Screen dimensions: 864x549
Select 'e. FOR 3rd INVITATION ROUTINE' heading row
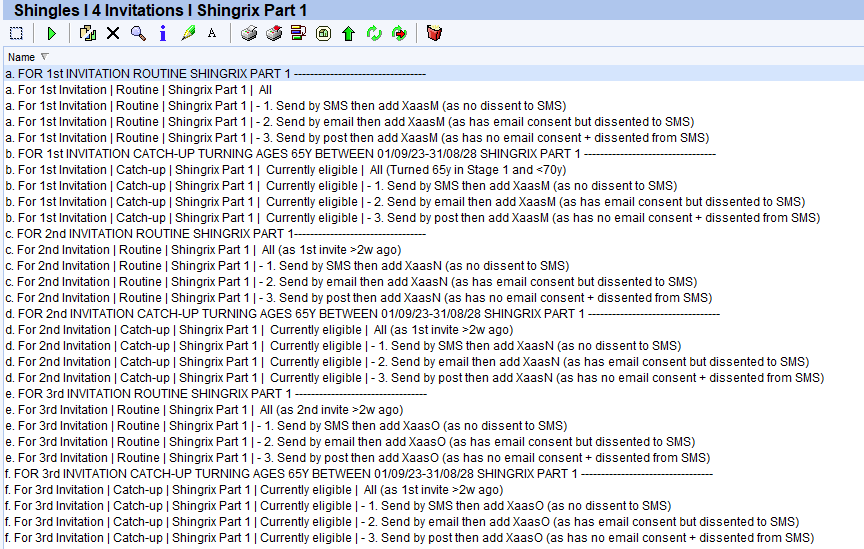434,394
